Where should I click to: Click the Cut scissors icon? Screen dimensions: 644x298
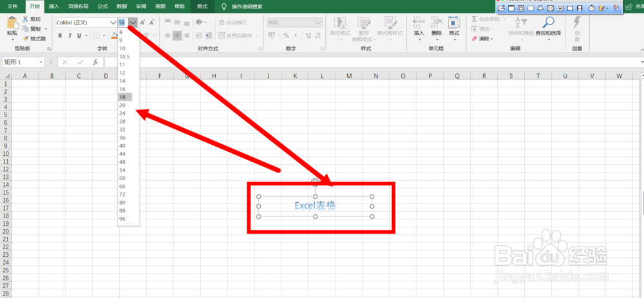click(26, 19)
